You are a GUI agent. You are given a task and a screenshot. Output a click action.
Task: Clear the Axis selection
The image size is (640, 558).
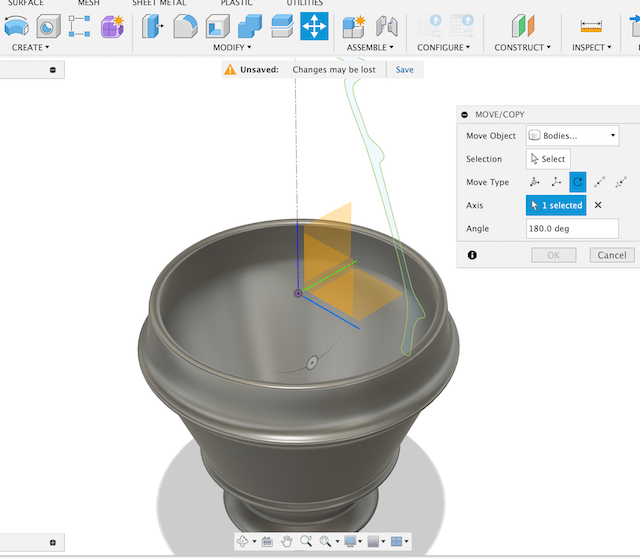coord(598,205)
